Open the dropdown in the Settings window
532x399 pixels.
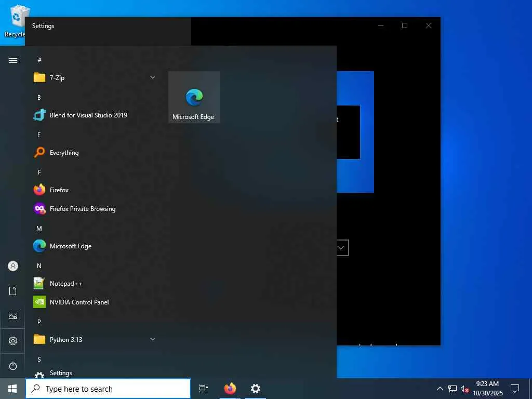342,248
